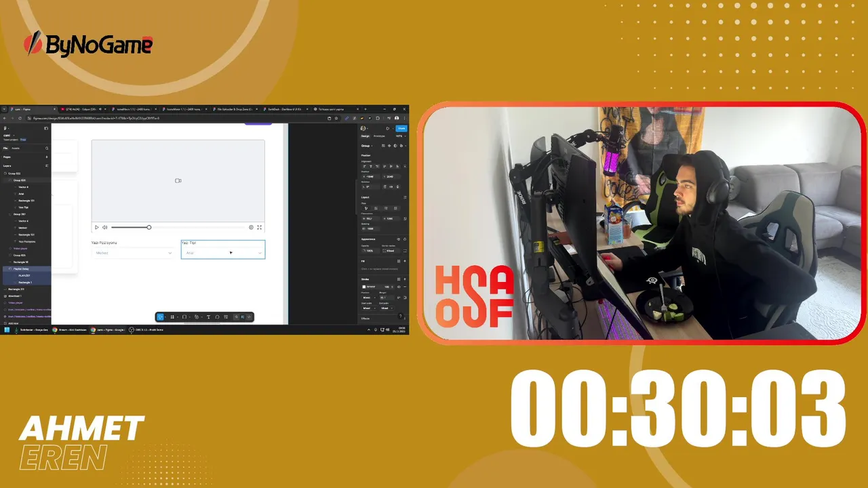Viewport: 868px width, 488px height.
Task: Select the Pen tool in bottom toolbar
Action: 197,317
